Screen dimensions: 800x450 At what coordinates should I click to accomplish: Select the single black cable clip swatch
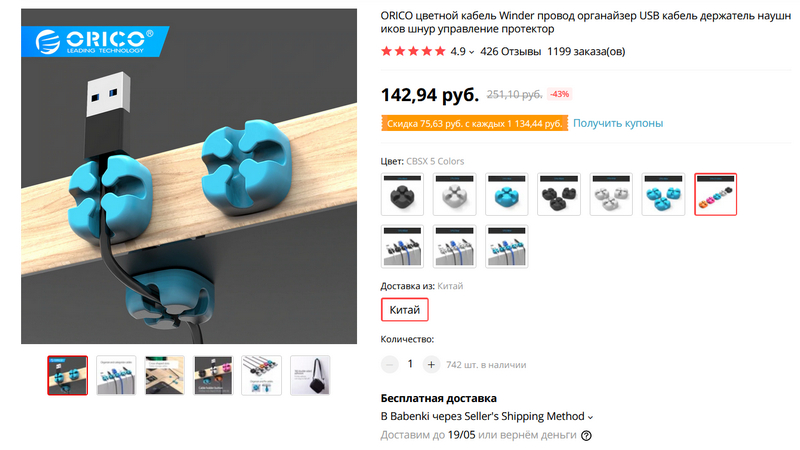point(402,194)
